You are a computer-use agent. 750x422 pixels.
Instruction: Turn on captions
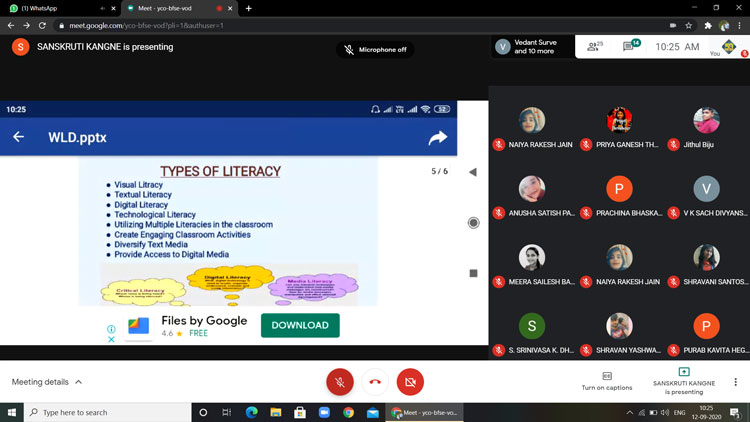pyautogui.click(x=607, y=381)
